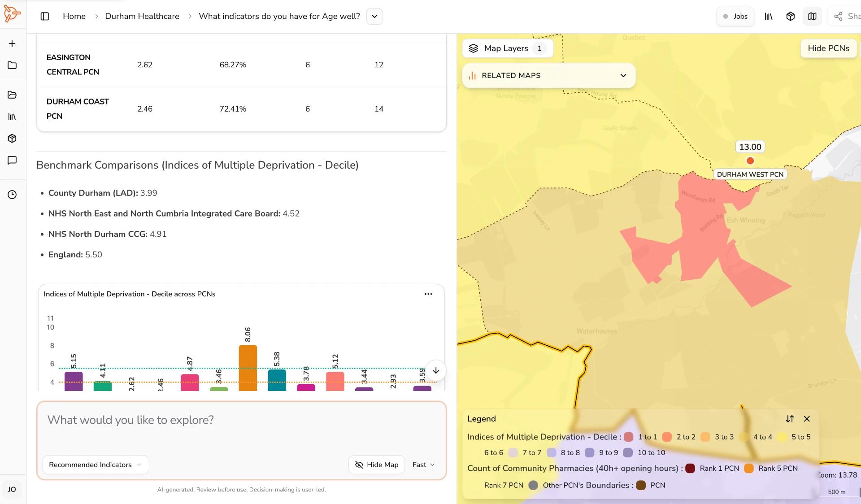Open the cube icon in left sidebar
The width and height of the screenshot is (861, 504).
pos(12,139)
